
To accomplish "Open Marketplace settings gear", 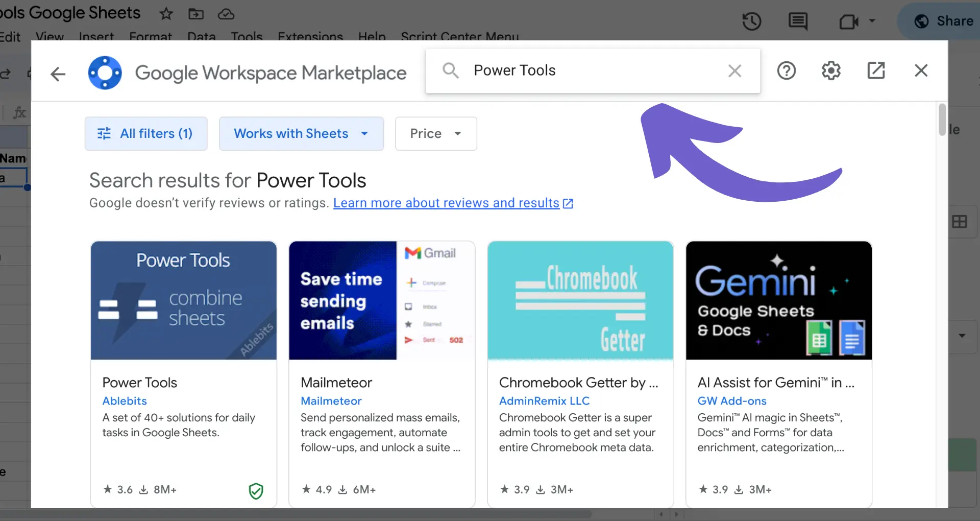I will pyautogui.click(x=831, y=70).
